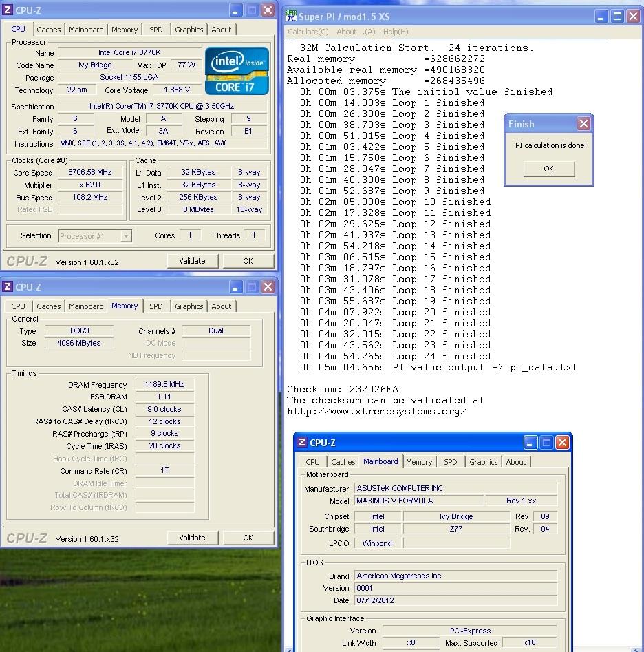This screenshot has height=652, width=644.
Task: Open the Help(H) menu in Super PI
Action: click(x=396, y=32)
